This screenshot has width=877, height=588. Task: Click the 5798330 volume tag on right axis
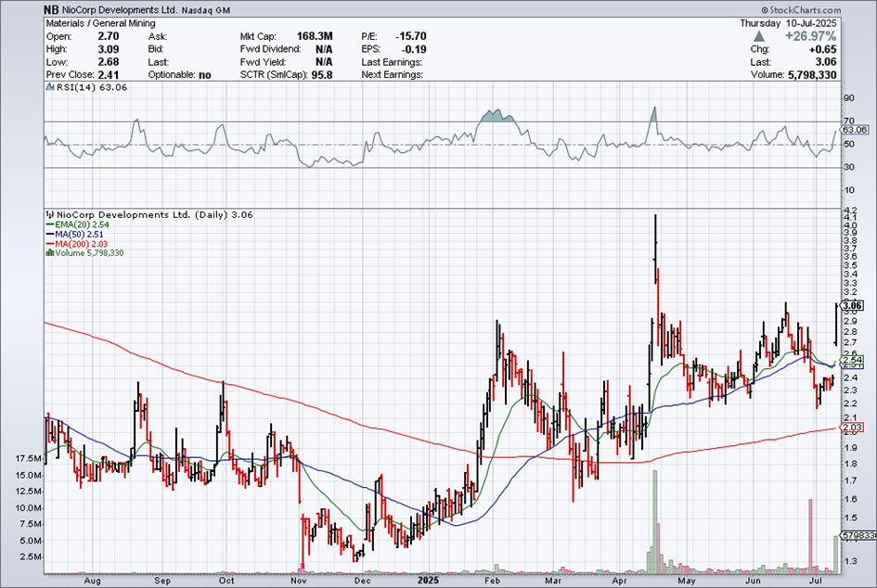pyautogui.click(x=858, y=535)
